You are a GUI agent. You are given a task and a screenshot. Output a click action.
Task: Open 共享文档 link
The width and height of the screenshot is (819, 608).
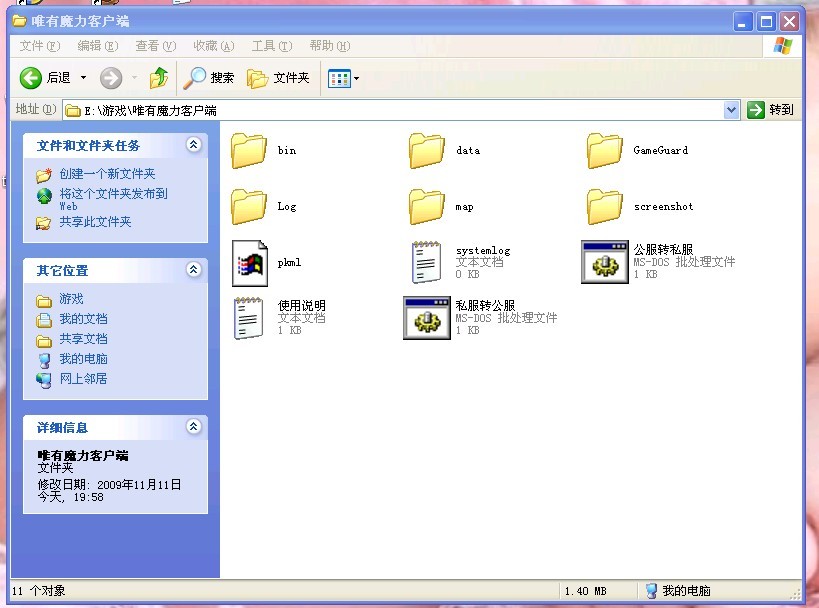(83, 339)
